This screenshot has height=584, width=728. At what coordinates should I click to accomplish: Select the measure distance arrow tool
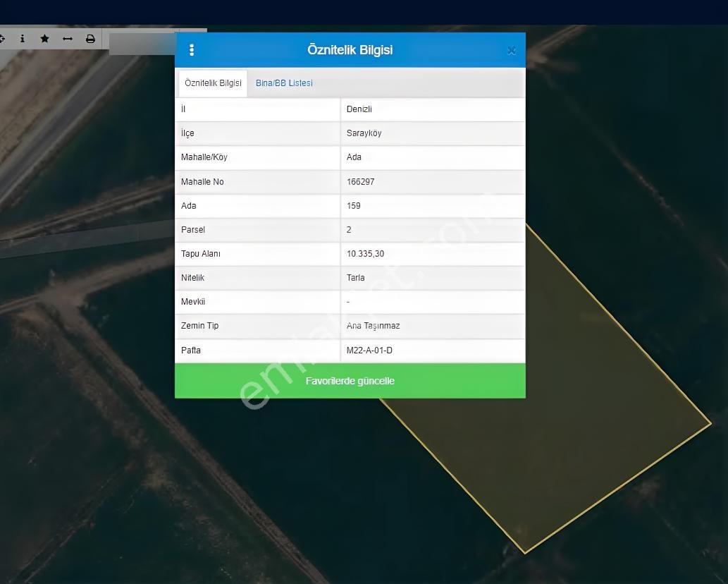68,39
